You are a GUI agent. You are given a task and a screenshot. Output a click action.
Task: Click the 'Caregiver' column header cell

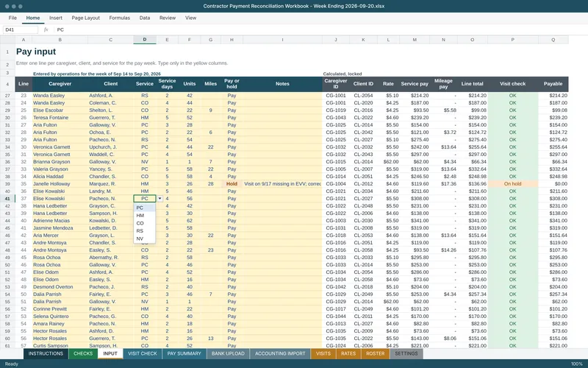(60, 84)
